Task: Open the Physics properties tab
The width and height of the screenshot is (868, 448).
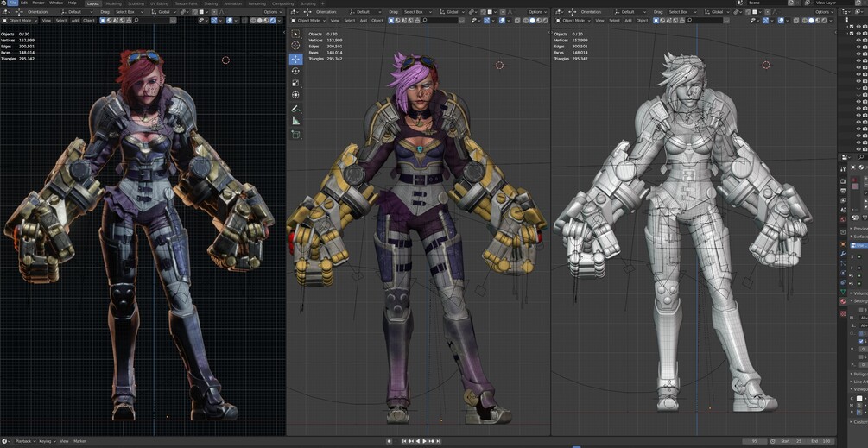Action: (x=843, y=272)
